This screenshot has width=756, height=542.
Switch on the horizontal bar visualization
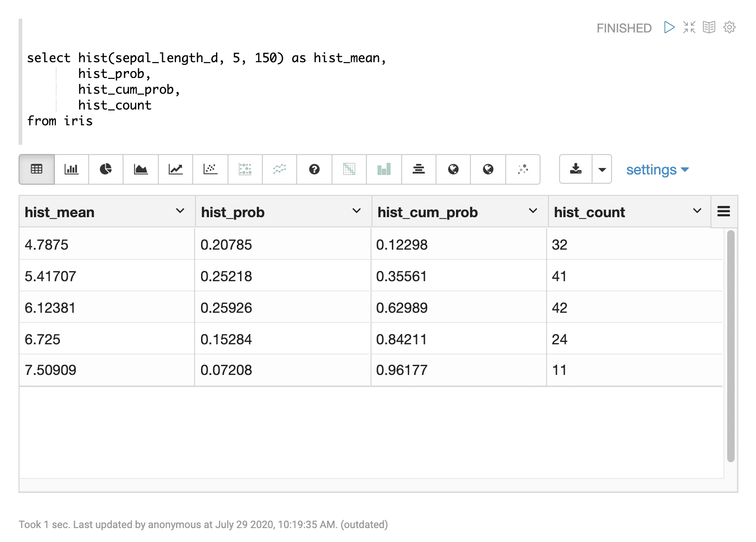click(418, 169)
